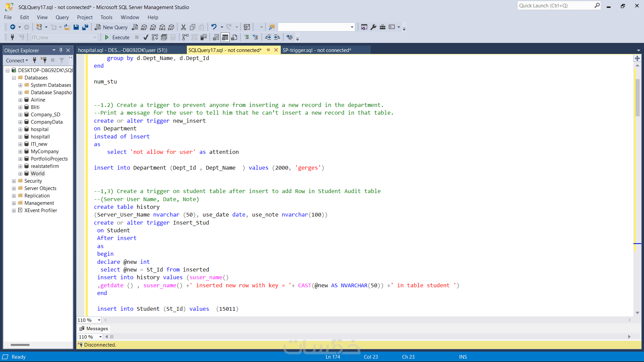Screen dimensions: 644x362
Task: Toggle auto-hide pin on Object Explorer
Action: [61, 50]
